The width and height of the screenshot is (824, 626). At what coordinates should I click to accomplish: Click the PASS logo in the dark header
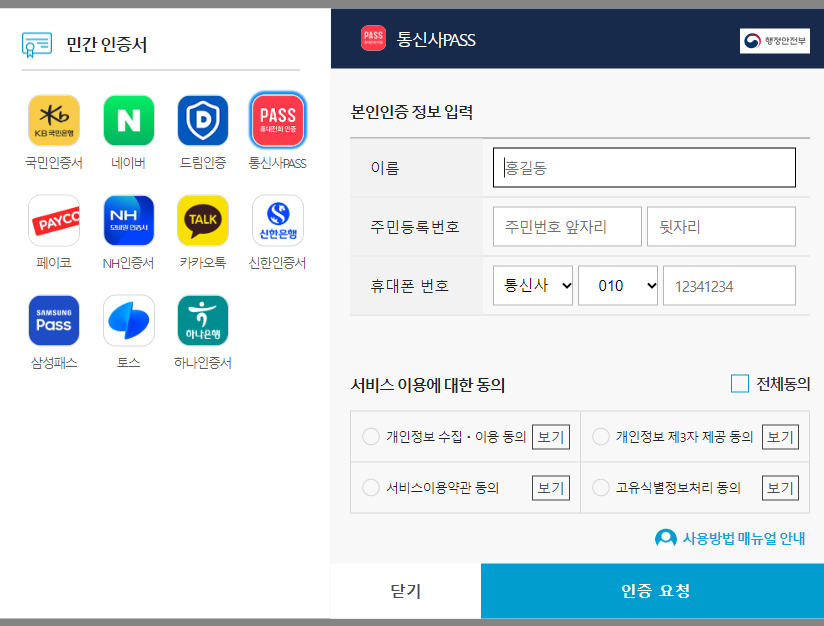(373, 38)
